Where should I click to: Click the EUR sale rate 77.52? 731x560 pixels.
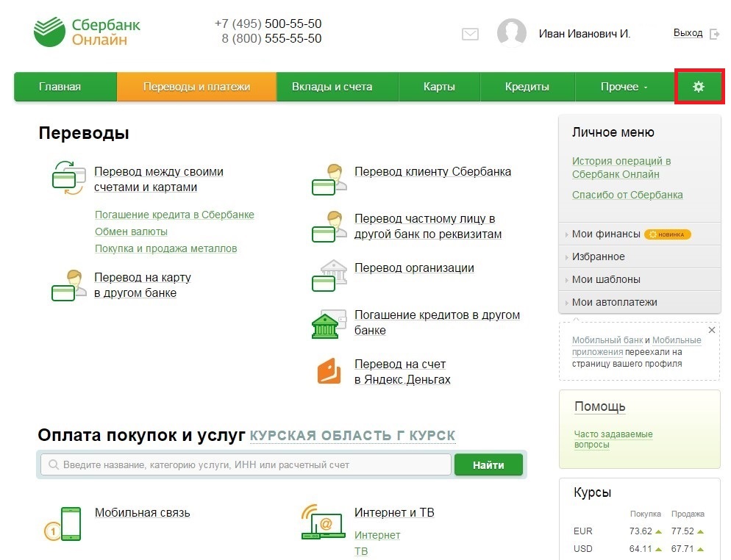pyautogui.click(x=682, y=531)
